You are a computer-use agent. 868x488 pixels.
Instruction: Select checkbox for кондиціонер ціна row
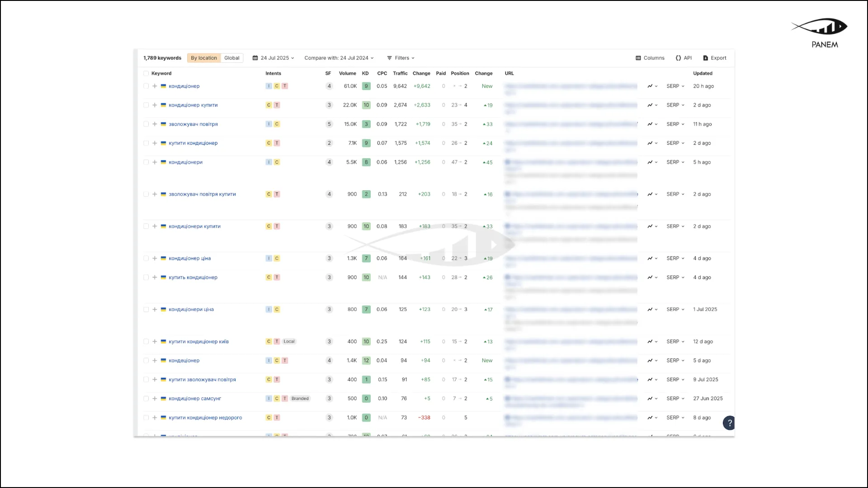(146, 258)
